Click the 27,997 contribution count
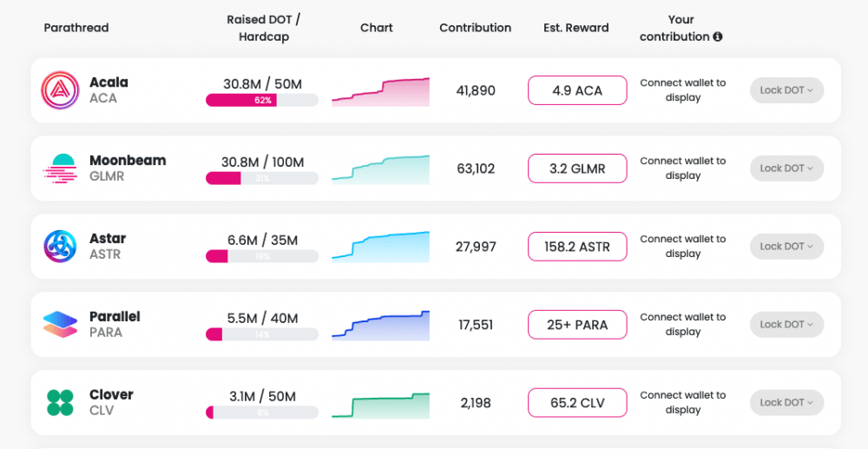Image resolution: width=868 pixels, height=449 pixels. [476, 247]
